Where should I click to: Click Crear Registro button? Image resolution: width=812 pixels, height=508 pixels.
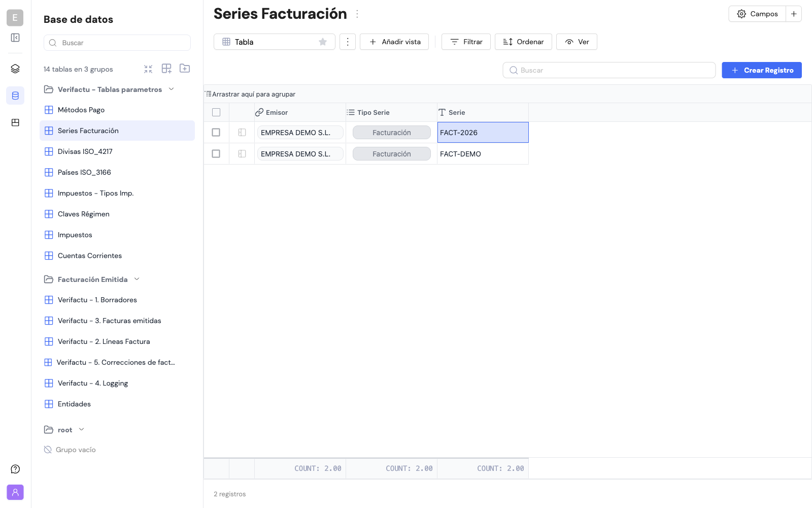click(762, 70)
